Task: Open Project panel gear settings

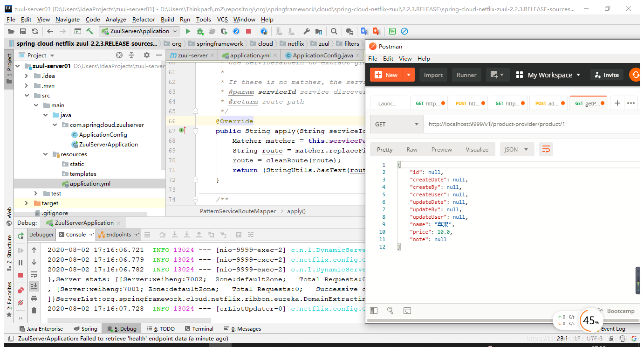Action: [147, 55]
